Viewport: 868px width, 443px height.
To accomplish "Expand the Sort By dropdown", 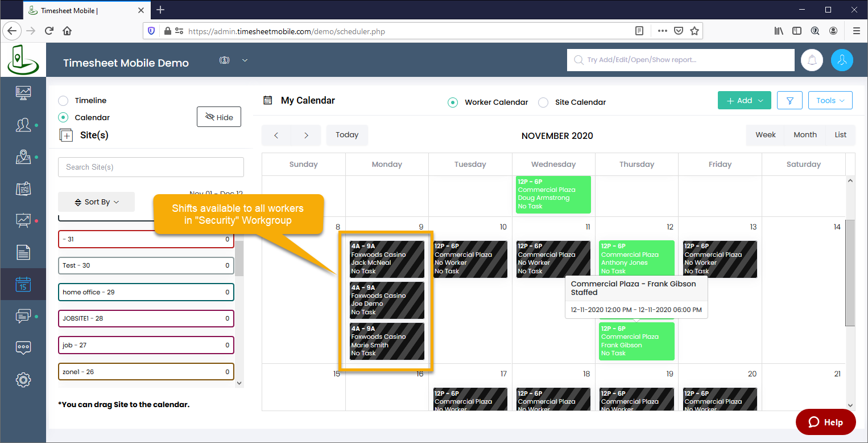I will (97, 202).
